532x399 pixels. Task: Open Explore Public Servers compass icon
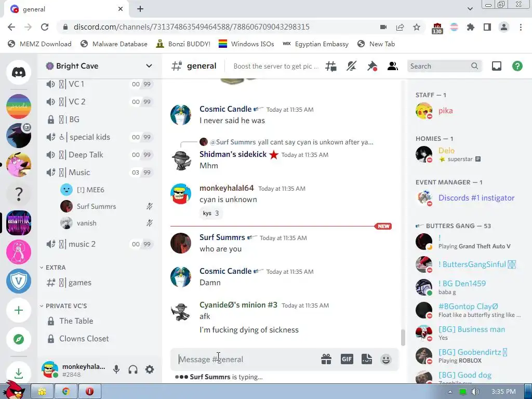(x=19, y=339)
